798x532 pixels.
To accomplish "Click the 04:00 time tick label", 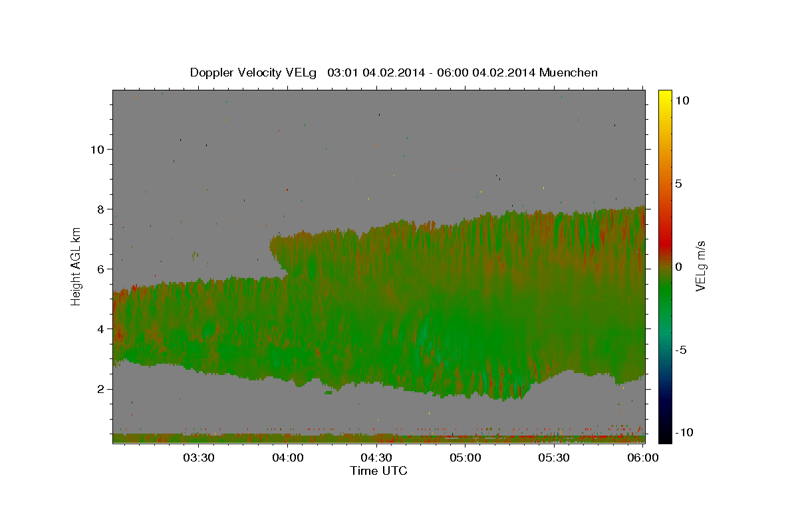I will (x=288, y=458).
